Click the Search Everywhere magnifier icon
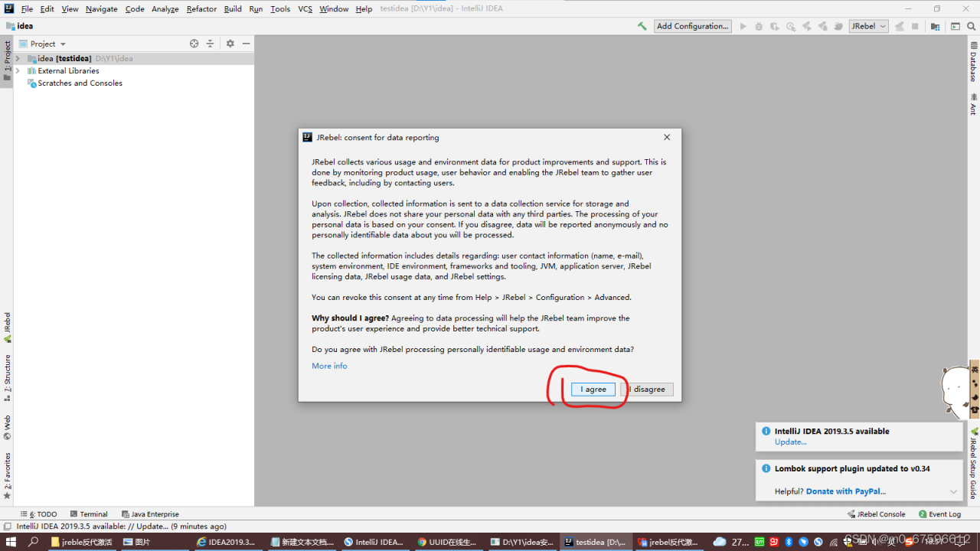Image resolution: width=980 pixels, height=551 pixels. click(970, 26)
